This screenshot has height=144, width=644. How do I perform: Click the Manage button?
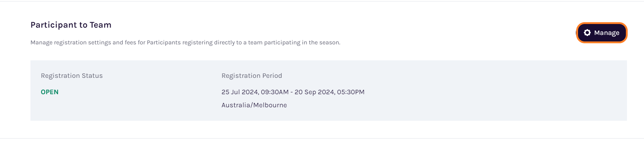[x=602, y=33]
